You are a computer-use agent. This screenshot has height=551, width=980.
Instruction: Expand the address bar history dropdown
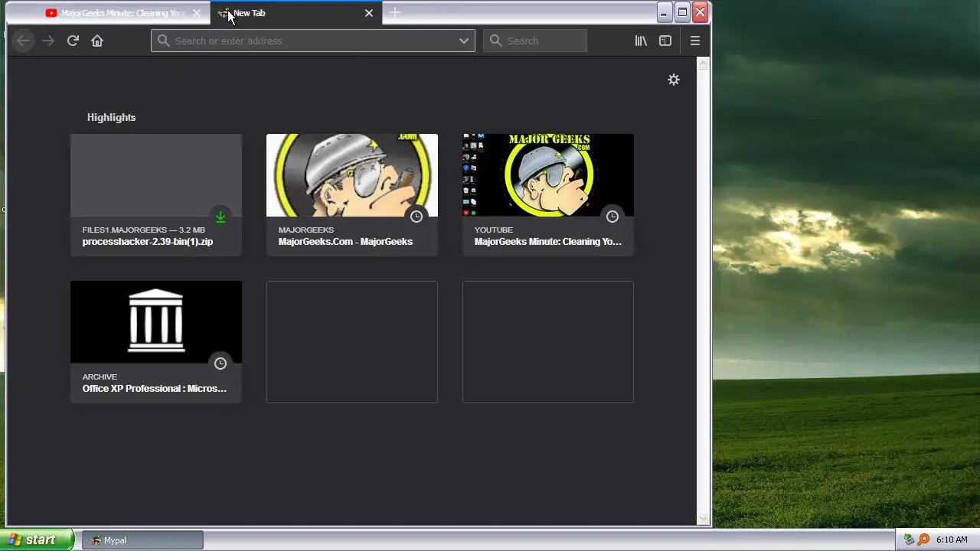pyautogui.click(x=464, y=41)
